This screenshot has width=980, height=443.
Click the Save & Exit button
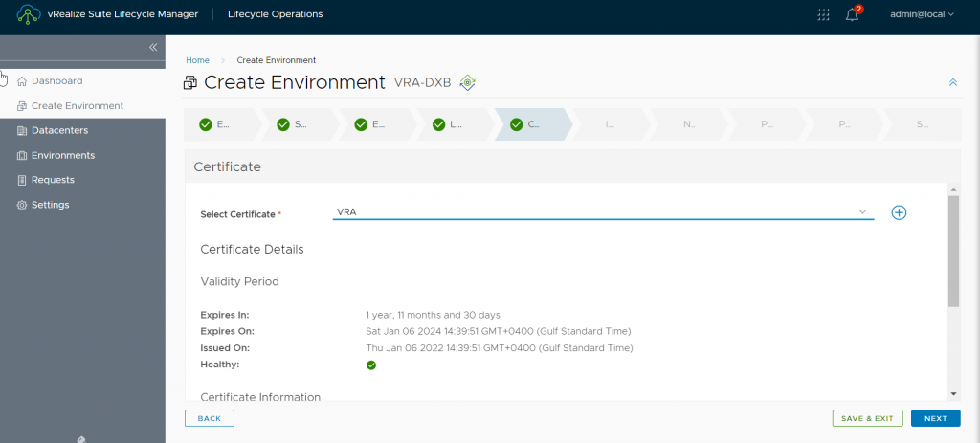[x=867, y=418]
